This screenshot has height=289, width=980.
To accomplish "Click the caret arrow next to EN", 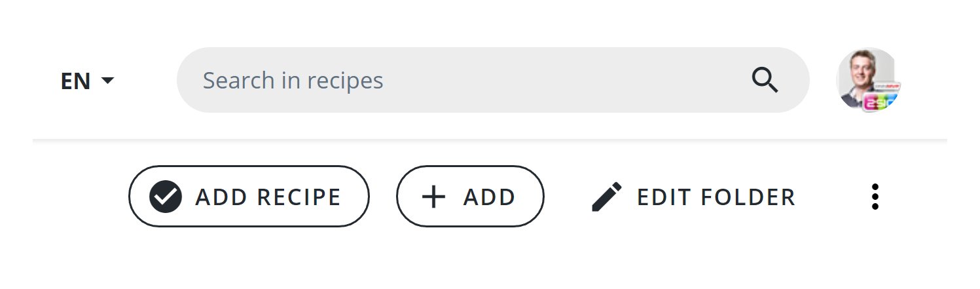I will click(x=107, y=81).
